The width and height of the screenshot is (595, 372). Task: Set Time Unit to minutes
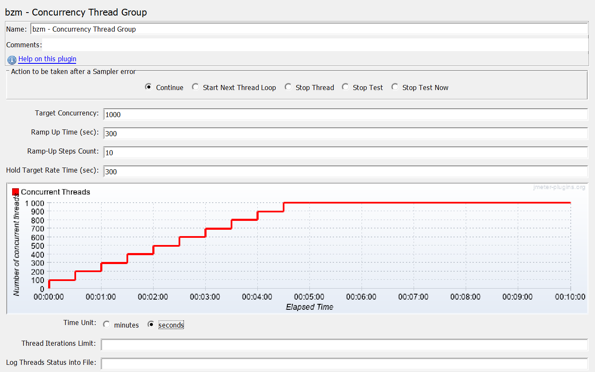tap(106, 325)
